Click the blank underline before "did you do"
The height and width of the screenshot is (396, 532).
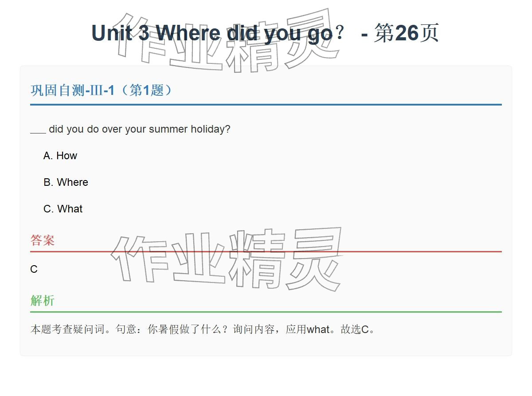(38, 130)
